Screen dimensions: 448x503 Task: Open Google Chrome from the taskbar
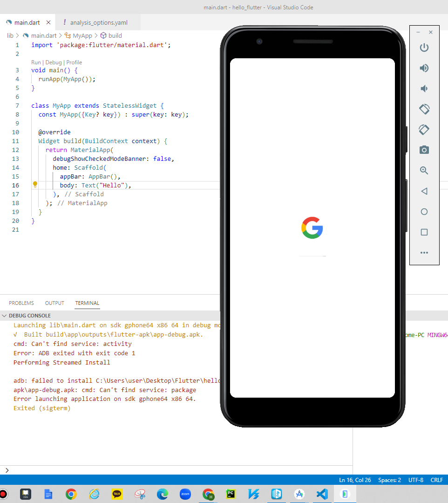point(71,494)
